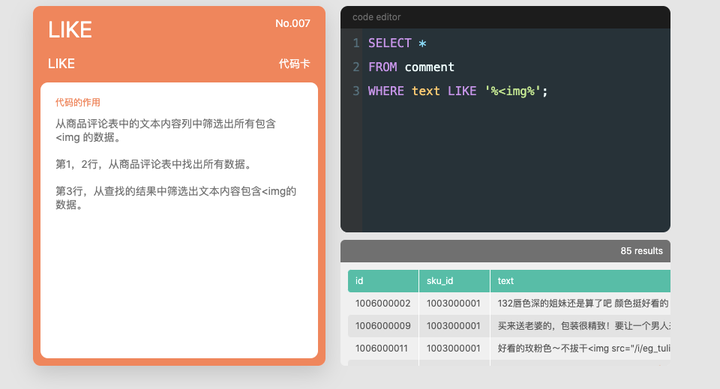Click the 'No.007' card number

292,23
